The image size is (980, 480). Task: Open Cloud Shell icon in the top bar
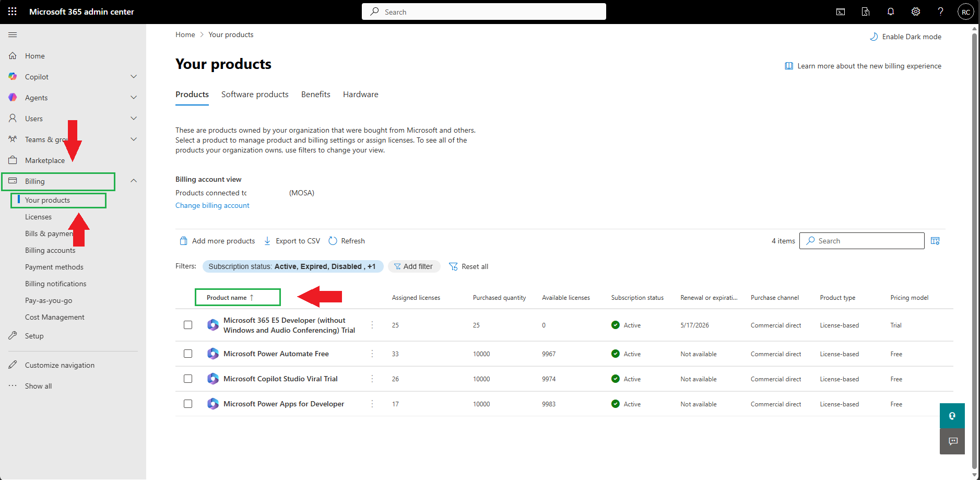[x=841, y=11]
